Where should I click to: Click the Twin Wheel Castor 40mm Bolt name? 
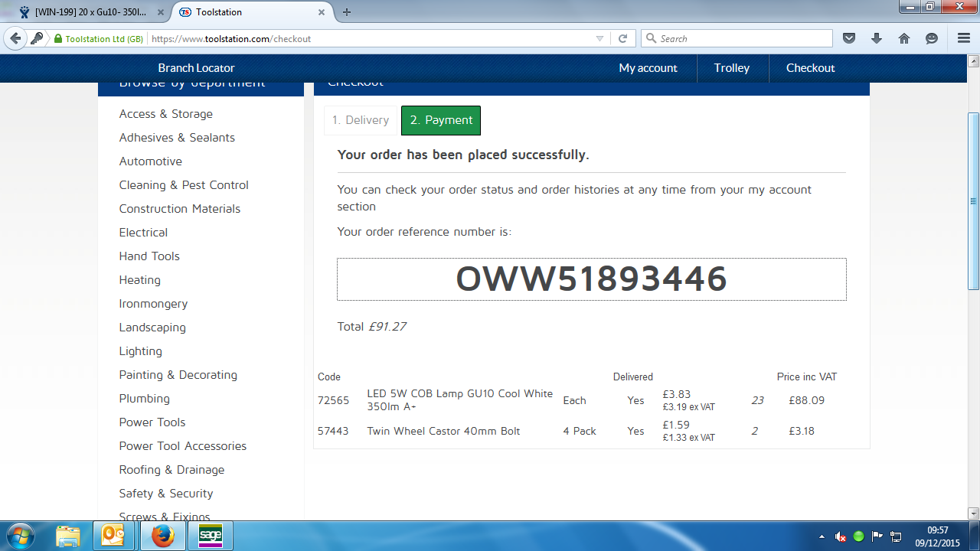[x=443, y=431]
